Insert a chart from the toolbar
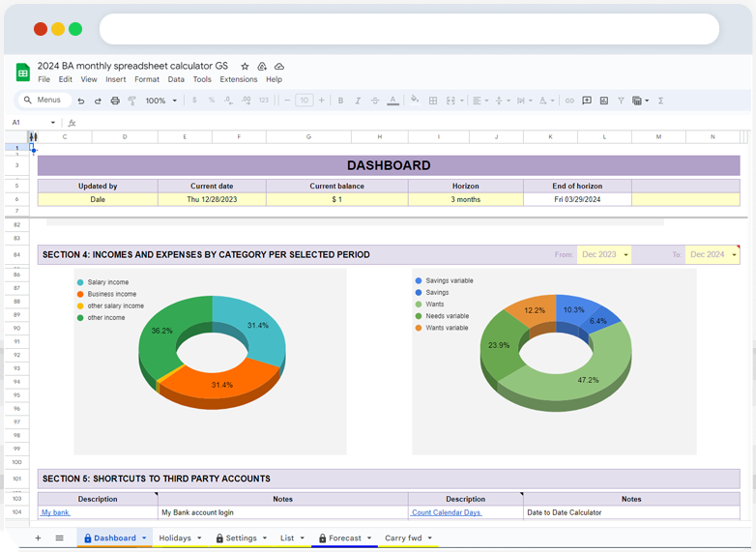Image resolution: width=756 pixels, height=552 pixels. pyautogui.click(x=603, y=101)
